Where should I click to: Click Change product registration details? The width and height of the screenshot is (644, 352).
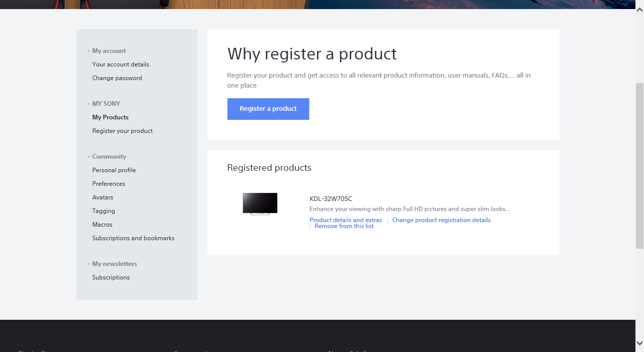[441, 220]
